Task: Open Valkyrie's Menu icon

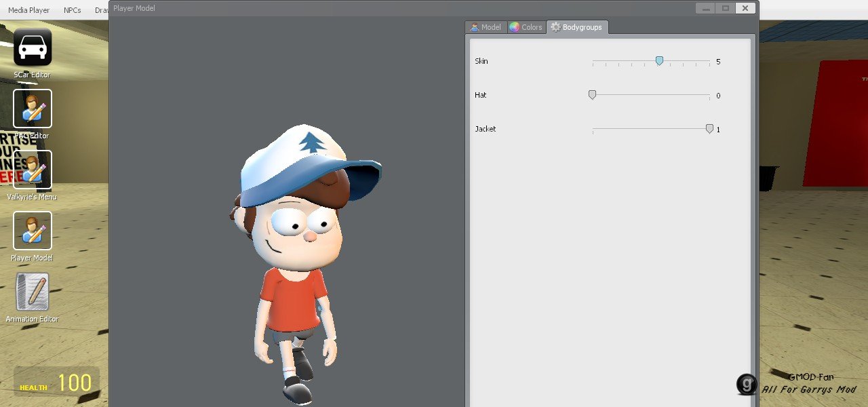Action: coord(33,170)
